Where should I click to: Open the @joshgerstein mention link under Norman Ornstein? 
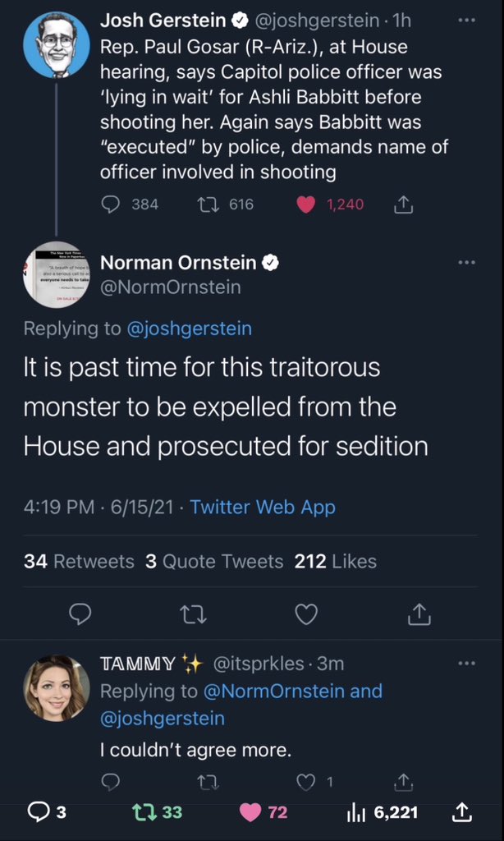tap(189, 329)
